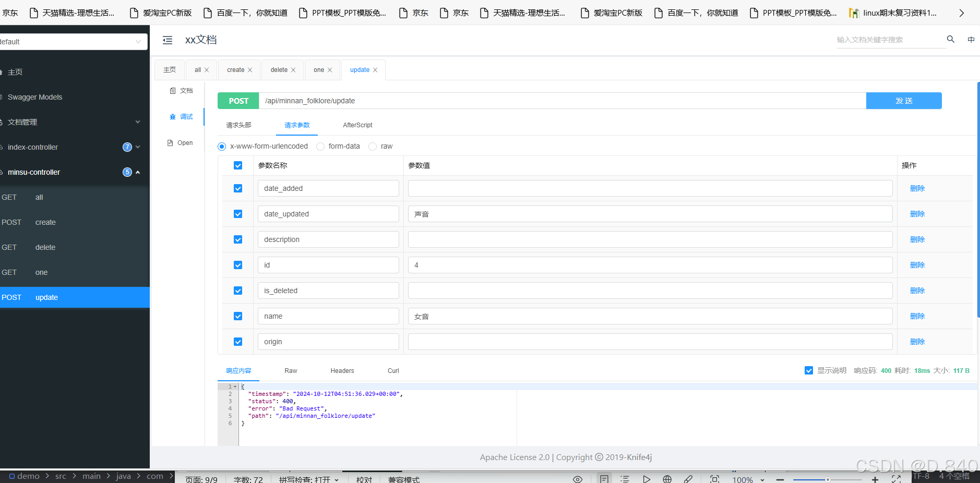Expand the index-controller section
Image resolution: width=980 pixels, height=483 pixels.
[x=137, y=147]
